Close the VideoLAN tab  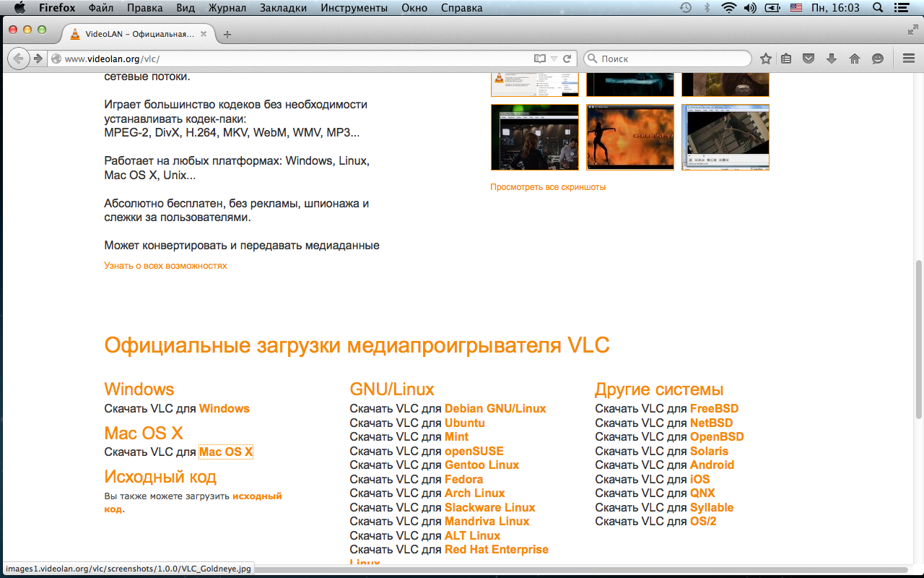[x=204, y=34]
